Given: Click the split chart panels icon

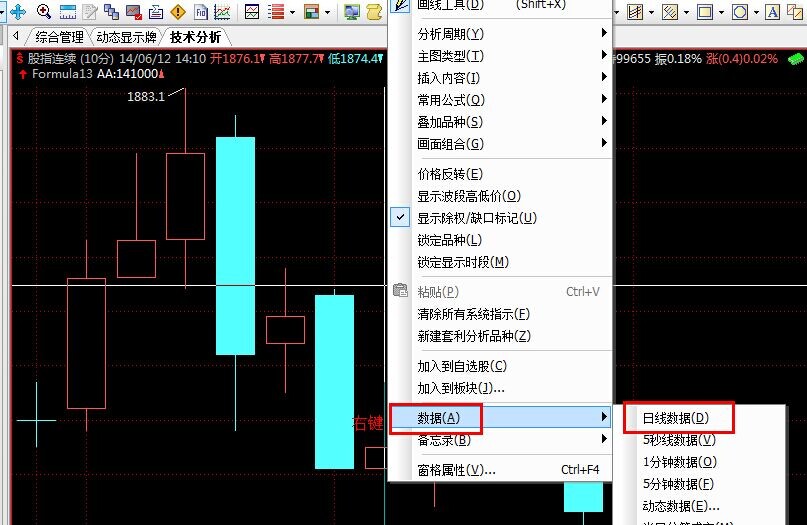Looking at the screenshot, I should [x=252, y=11].
